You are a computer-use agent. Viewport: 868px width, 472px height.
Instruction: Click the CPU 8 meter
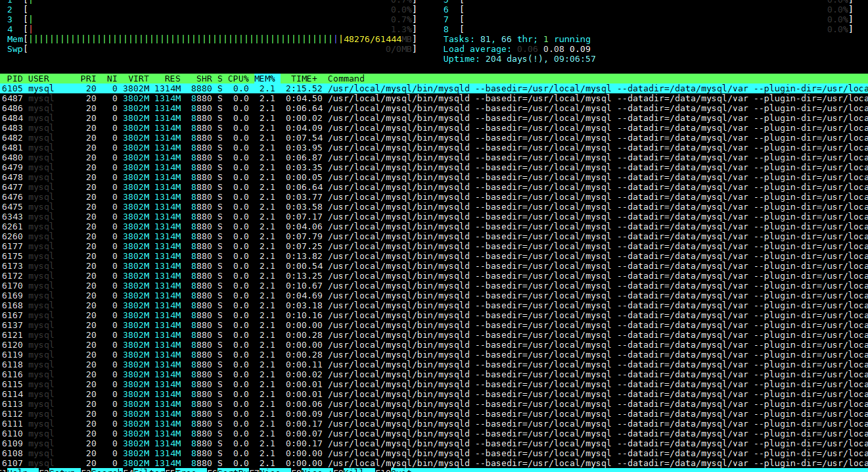pyautogui.click(x=648, y=30)
